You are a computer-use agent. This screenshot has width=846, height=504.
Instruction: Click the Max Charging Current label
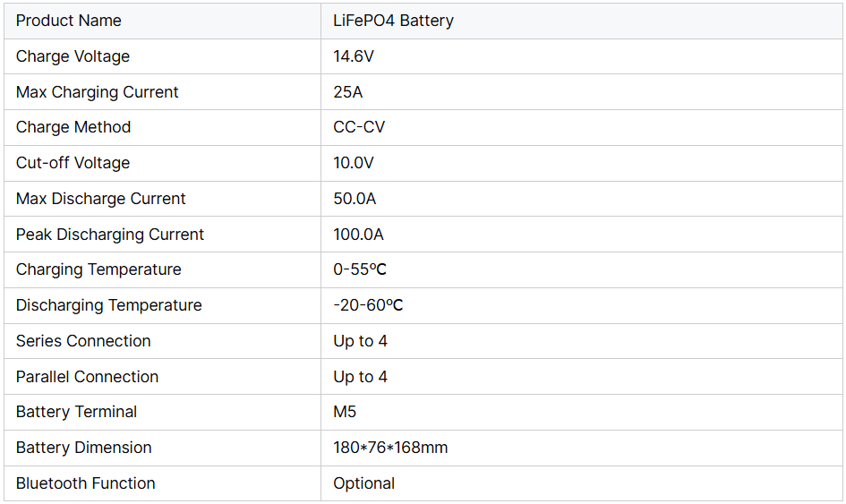98,92
